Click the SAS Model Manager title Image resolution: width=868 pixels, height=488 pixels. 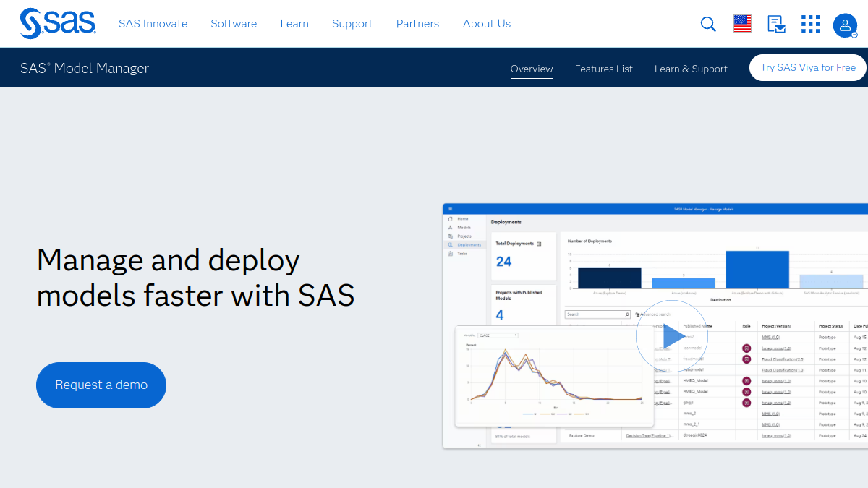[85, 68]
